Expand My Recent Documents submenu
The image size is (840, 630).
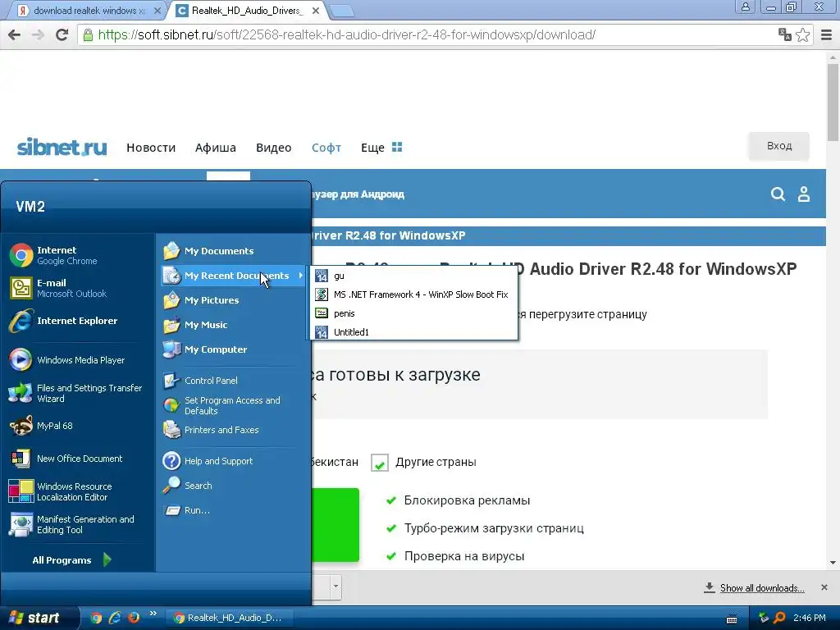tap(234, 276)
